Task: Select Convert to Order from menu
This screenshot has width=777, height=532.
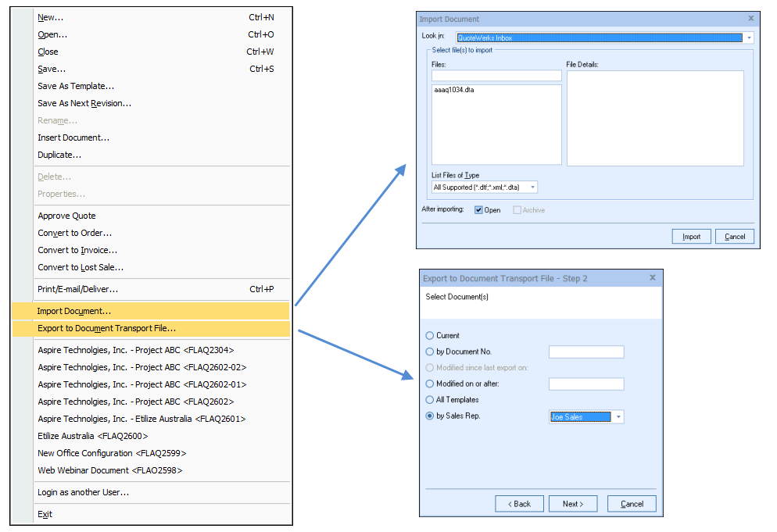Action: [74, 233]
